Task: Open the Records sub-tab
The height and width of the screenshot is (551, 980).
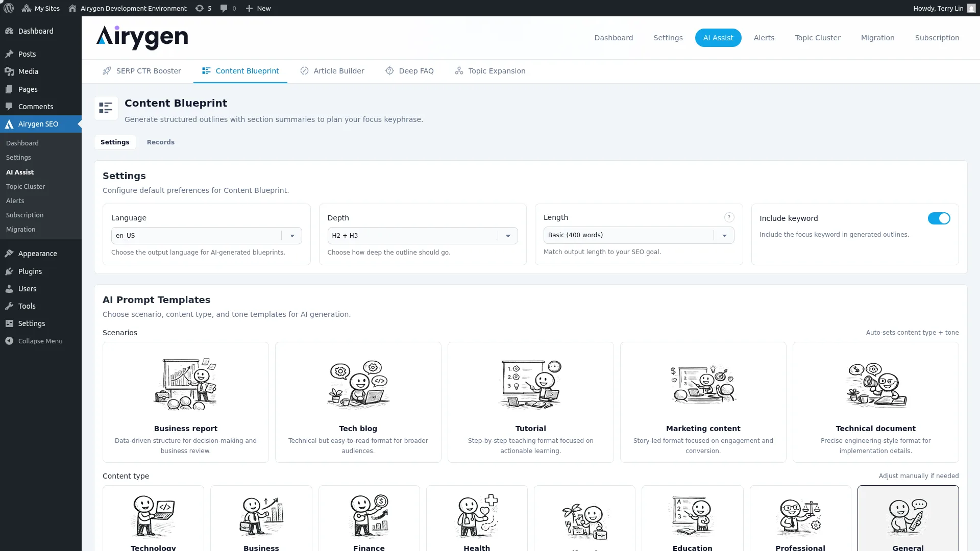Action: click(161, 142)
